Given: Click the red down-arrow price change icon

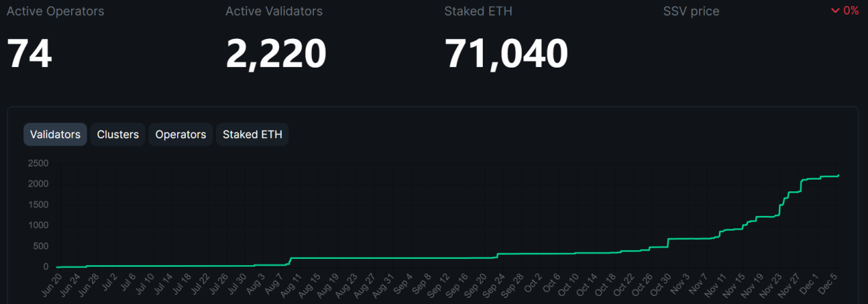Looking at the screenshot, I should click(x=835, y=11).
